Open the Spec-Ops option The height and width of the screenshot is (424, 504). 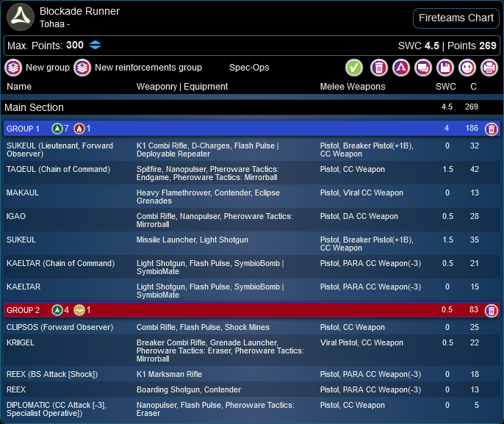249,68
